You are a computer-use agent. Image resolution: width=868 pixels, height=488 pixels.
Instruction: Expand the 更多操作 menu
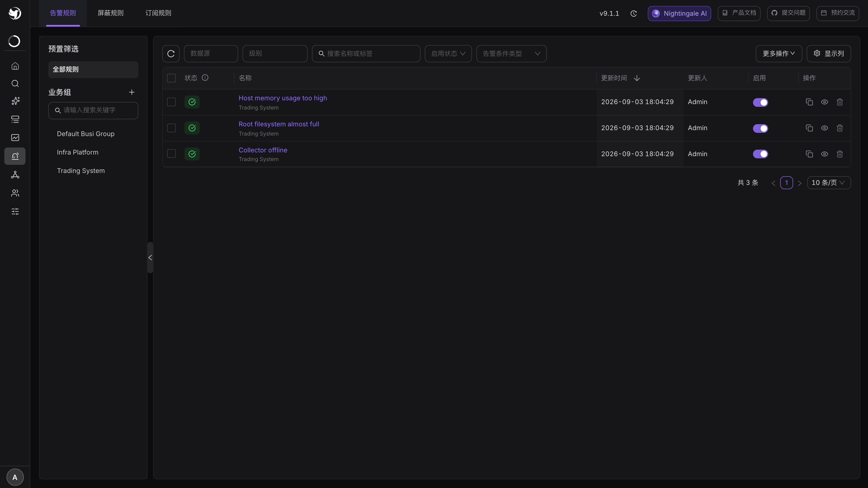(x=779, y=54)
